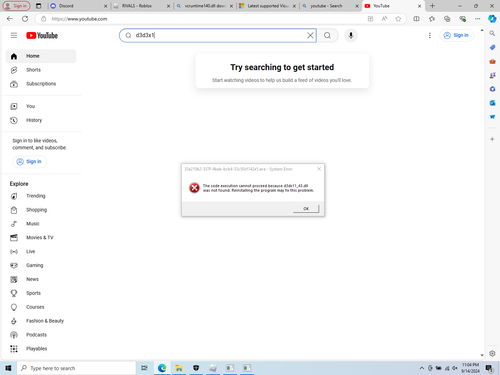500x375 pixels.
Task: Open Edge sidebar Outlook icon
Action: 492,103
